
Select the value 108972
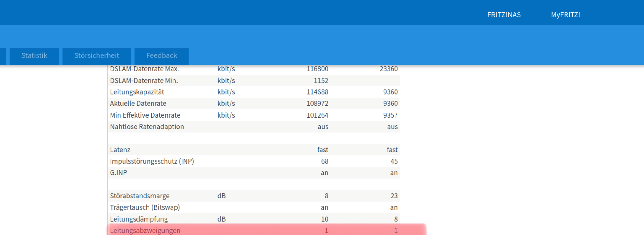(317, 104)
